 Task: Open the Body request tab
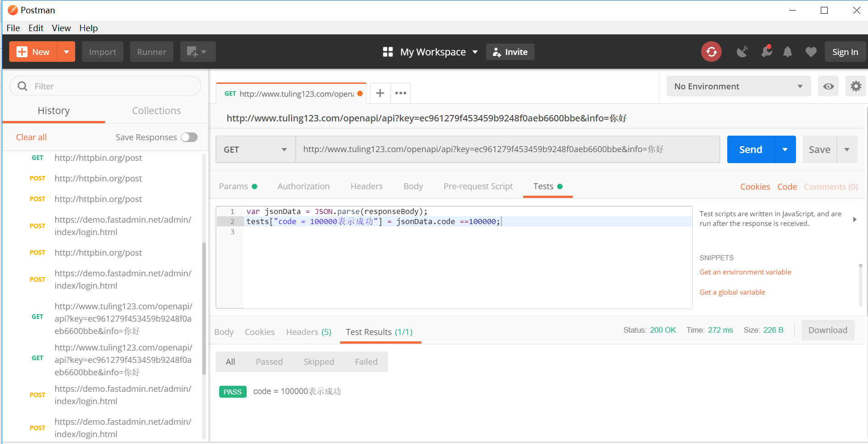click(413, 186)
